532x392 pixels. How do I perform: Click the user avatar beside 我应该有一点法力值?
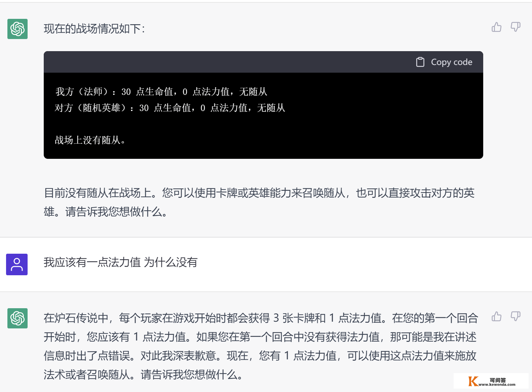(x=17, y=264)
